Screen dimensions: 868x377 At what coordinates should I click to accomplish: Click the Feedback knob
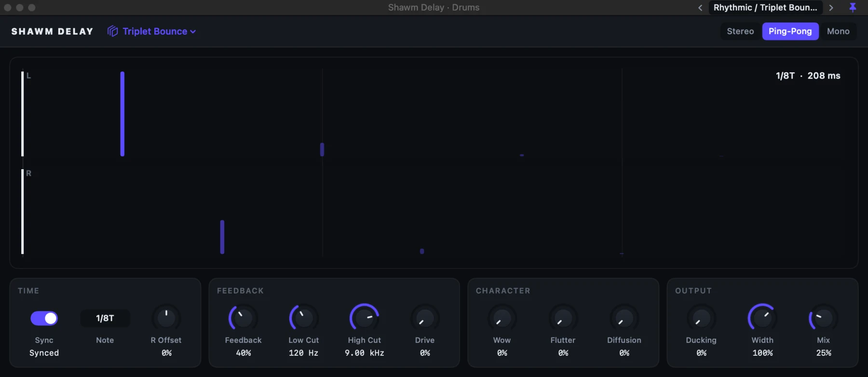point(243,318)
